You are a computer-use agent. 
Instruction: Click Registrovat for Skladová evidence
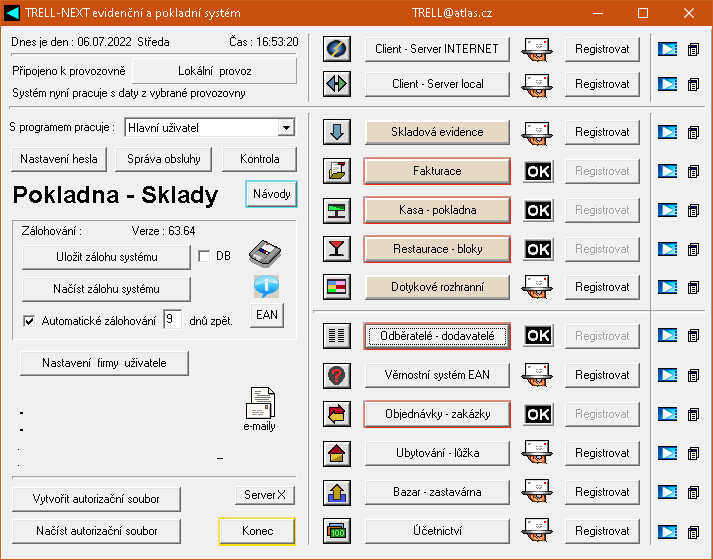602,132
